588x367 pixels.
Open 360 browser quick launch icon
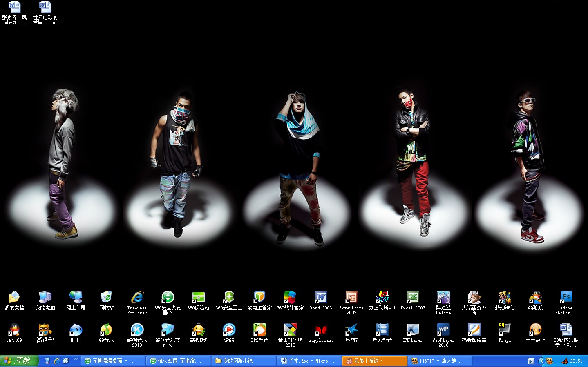66,361
